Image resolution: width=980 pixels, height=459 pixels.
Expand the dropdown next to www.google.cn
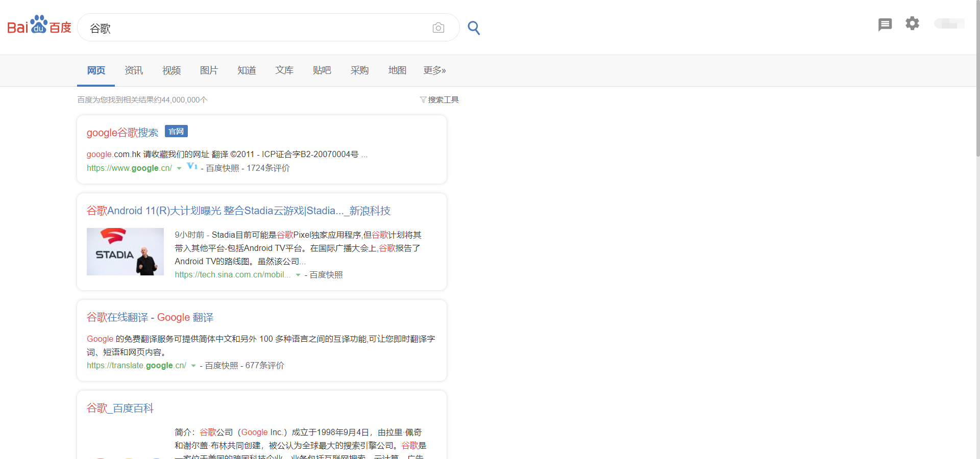pyautogui.click(x=179, y=168)
